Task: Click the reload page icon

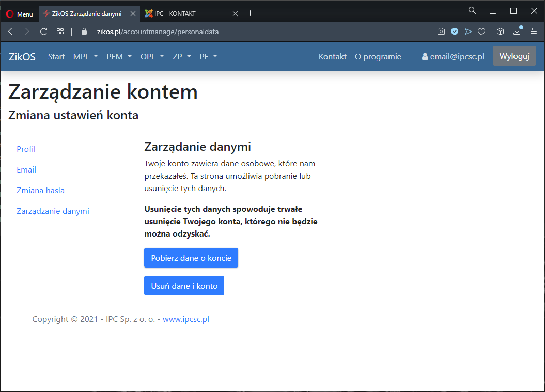Action: pyautogui.click(x=44, y=32)
